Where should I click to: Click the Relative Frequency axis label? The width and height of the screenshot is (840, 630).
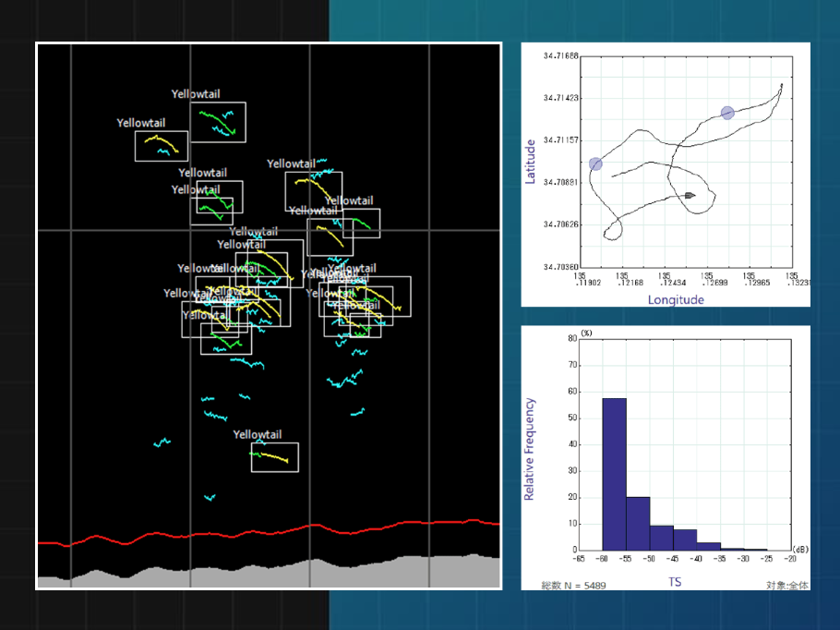[530, 449]
